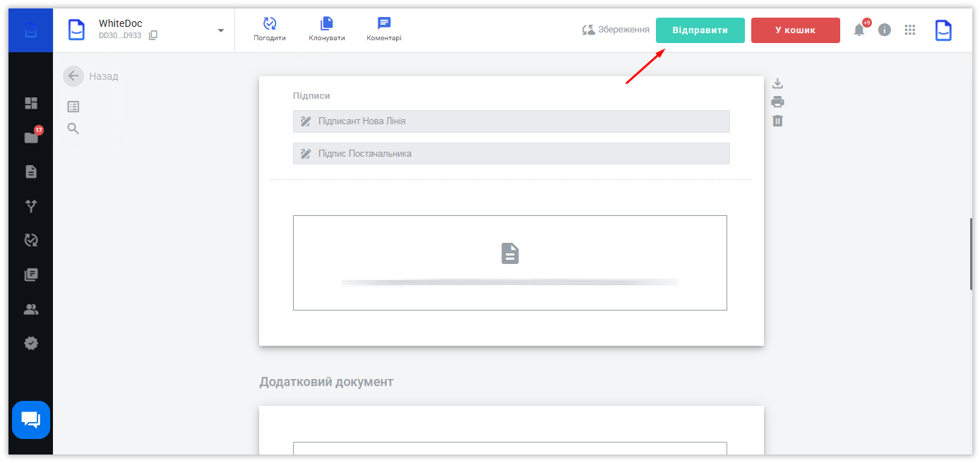
Task: Click the Підпис Постачальника signature field
Action: click(511, 154)
